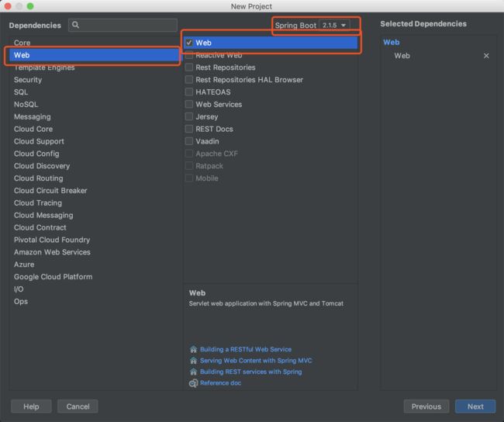Click house icon beside Building a RESTful Web Service
The height and width of the screenshot is (422, 504).
point(193,349)
